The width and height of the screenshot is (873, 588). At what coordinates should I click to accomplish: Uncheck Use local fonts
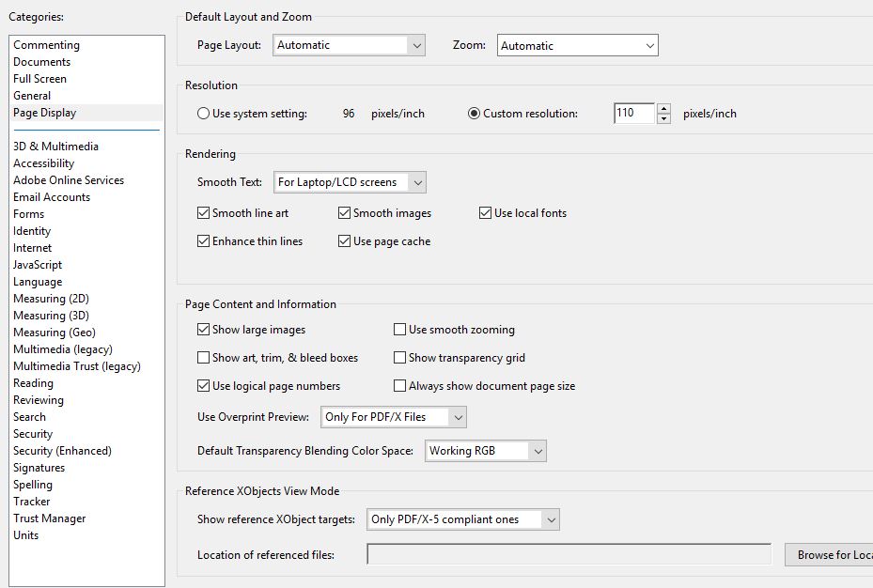(x=485, y=212)
